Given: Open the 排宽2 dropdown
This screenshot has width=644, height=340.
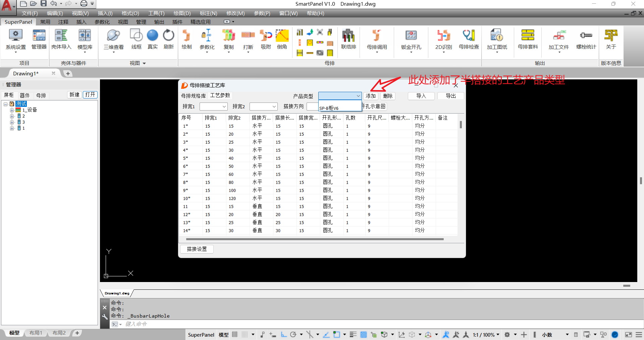Looking at the screenshot, I should click(x=263, y=106).
